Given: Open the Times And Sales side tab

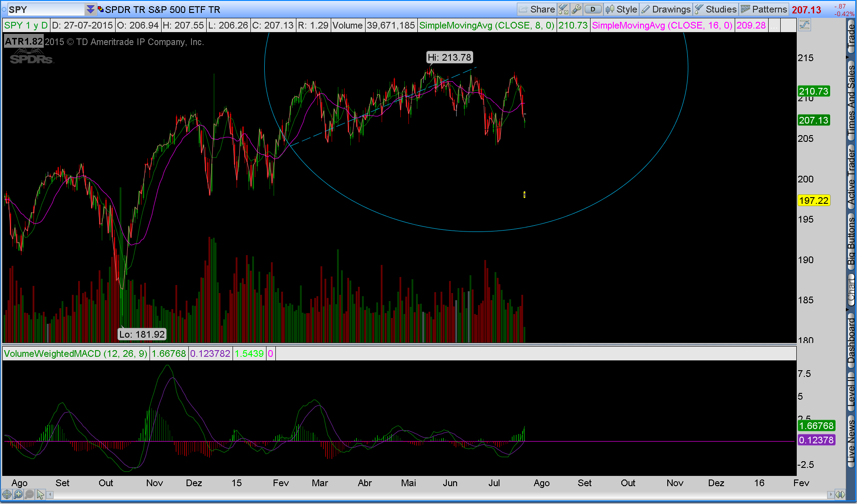Looking at the screenshot, I should pyautogui.click(x=851, y=100).
